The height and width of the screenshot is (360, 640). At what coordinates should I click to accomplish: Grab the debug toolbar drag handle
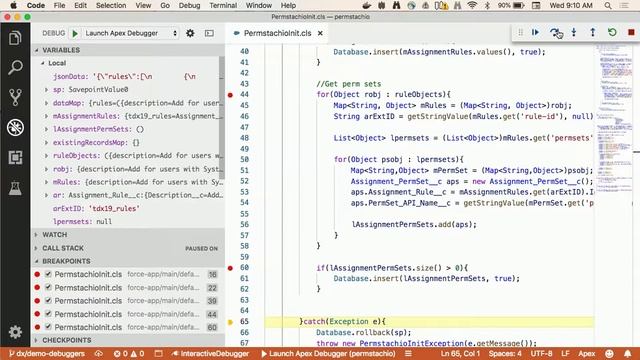click(520, 32)
